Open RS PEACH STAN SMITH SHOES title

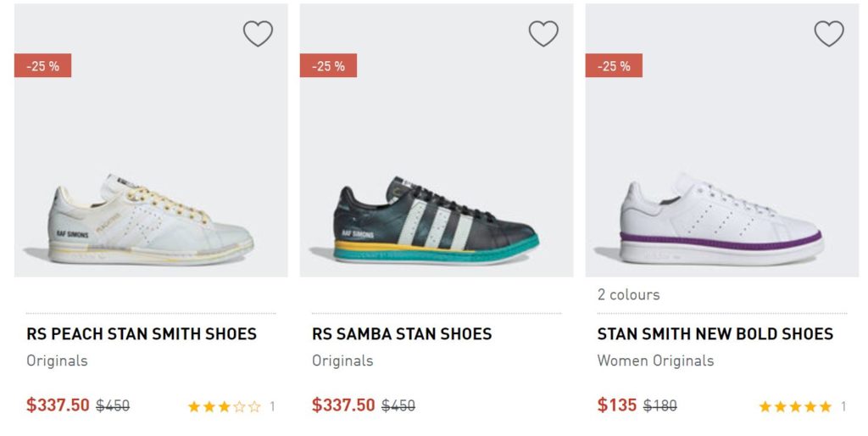pyautogui.click(x=142, y=334)
